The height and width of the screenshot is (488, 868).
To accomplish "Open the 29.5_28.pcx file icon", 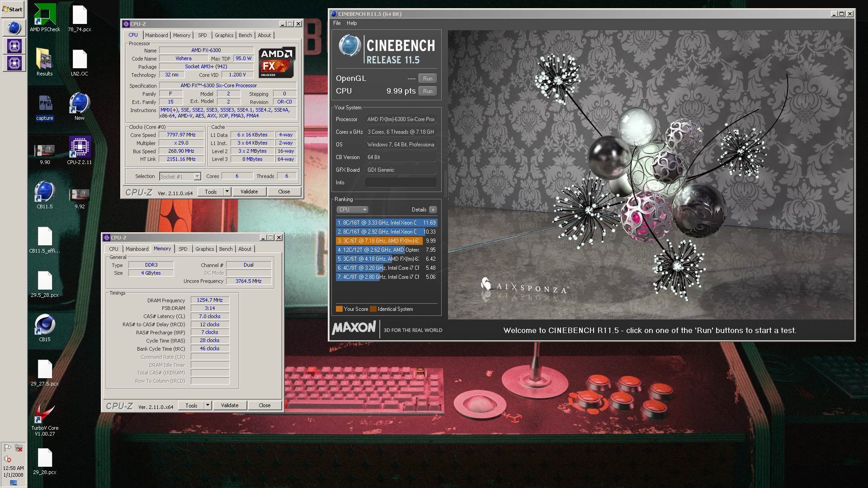I will point(45,284).
